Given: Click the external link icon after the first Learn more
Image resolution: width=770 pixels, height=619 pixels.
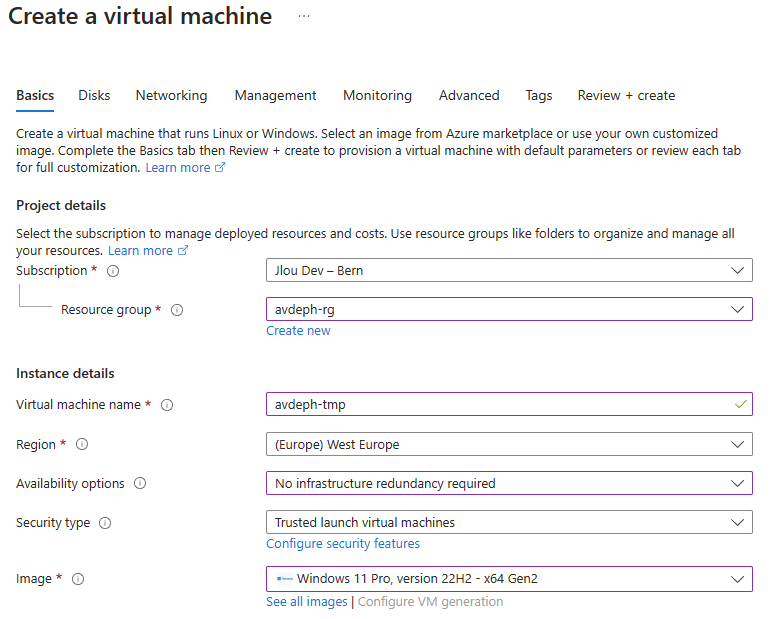Looking at the screenshot, I should coord(220,167).
